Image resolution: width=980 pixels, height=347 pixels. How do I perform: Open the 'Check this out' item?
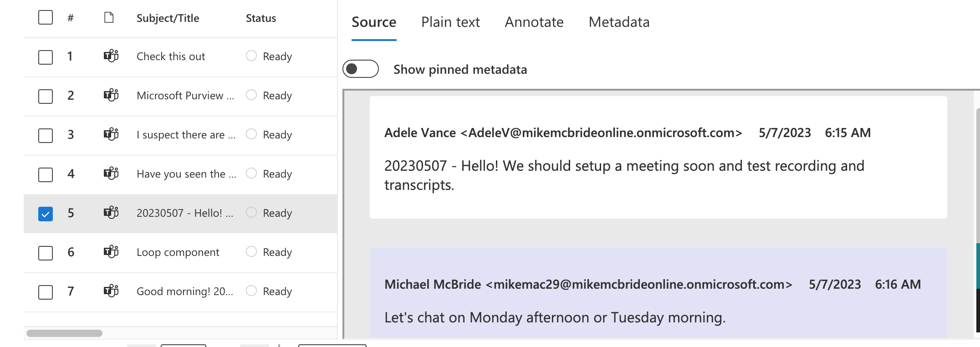click(171, 56)
